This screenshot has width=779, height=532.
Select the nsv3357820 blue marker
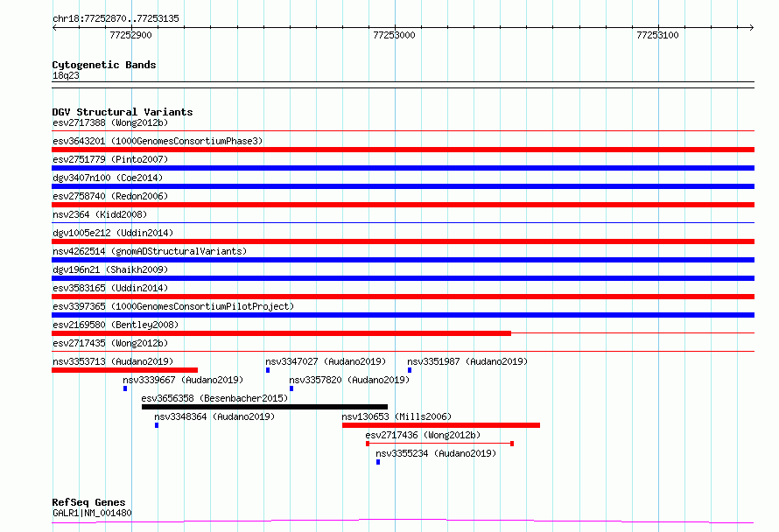pos(291,388)
